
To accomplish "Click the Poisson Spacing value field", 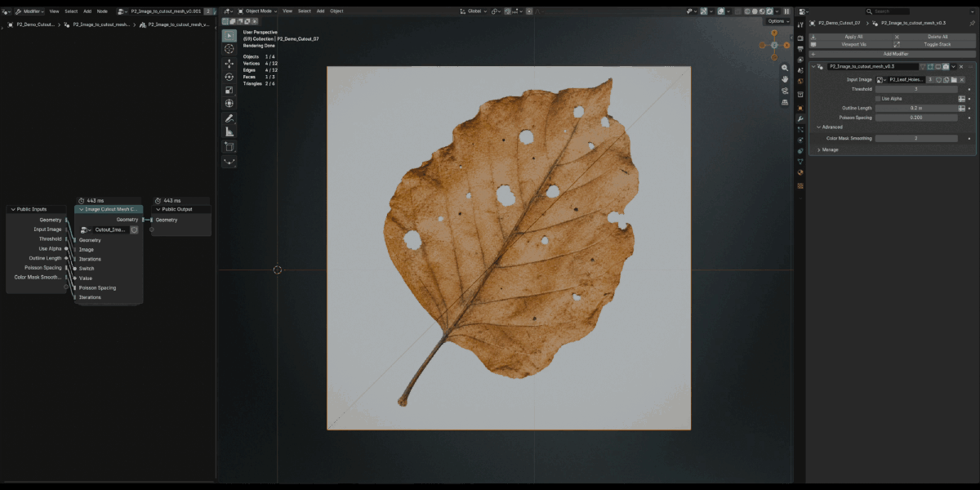I will tap(916, 118).
